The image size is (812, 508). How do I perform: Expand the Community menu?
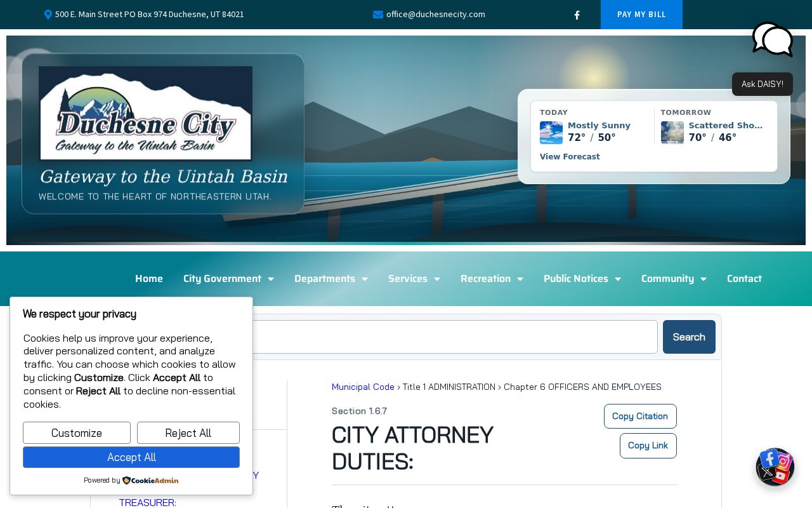click(x=674, y=279)
